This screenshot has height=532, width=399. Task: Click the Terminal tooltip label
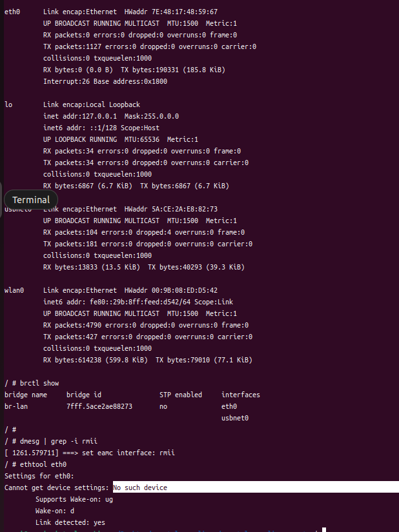click(x=31, y=200)
